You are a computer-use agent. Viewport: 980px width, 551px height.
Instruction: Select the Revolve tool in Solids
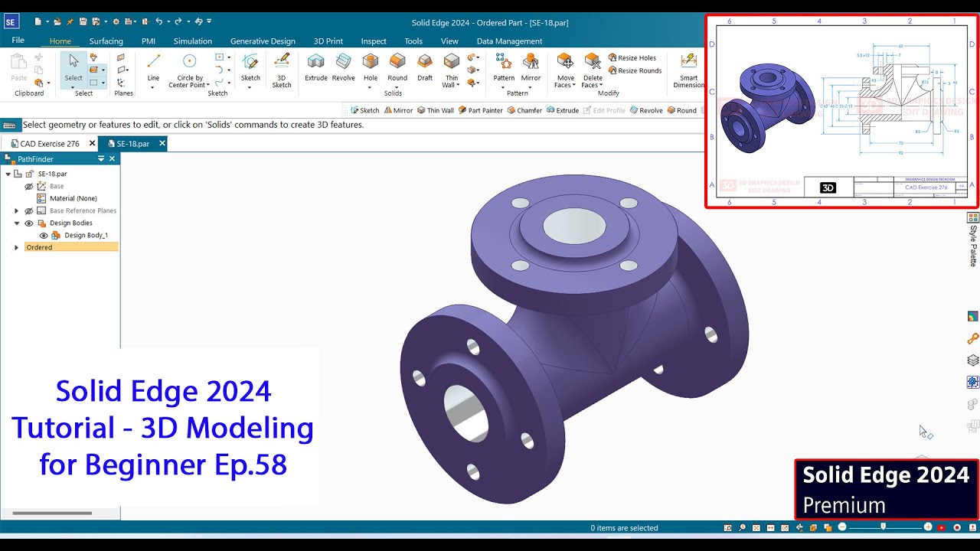[x=343, y=67]
